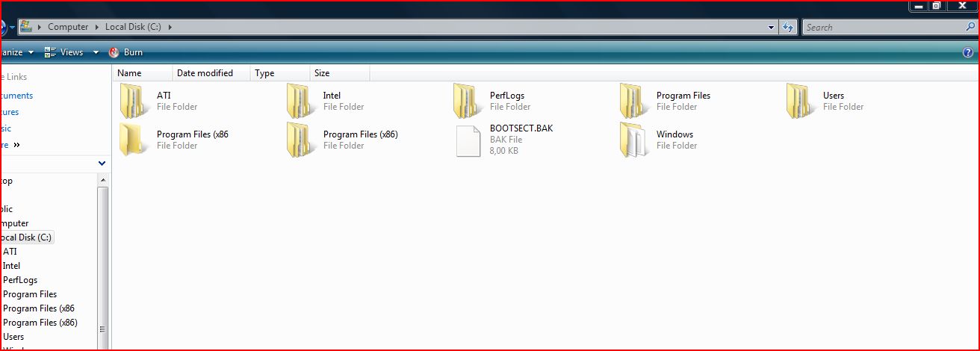The height and width of the screenshot is (351, 980).
Task: Select the Users folder icon
Action: point(800,101)
